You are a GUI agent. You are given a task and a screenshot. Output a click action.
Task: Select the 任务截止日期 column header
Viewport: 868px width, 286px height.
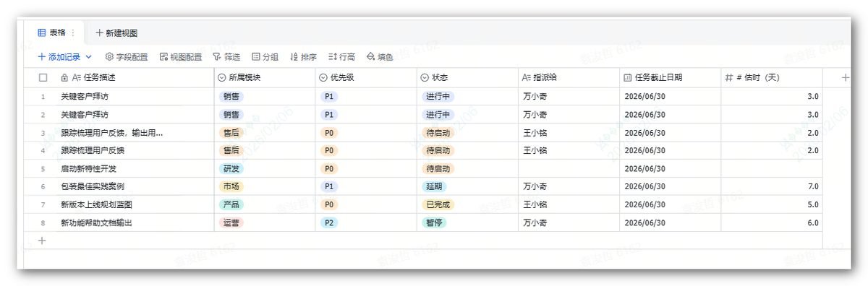click(671, 77)
